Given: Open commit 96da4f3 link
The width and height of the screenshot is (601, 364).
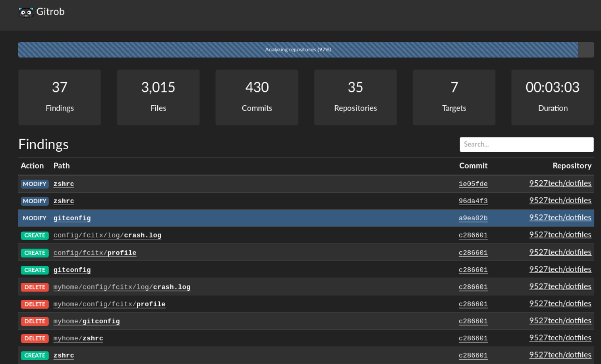Looking at the screenshot, I should tap(473, 201).
